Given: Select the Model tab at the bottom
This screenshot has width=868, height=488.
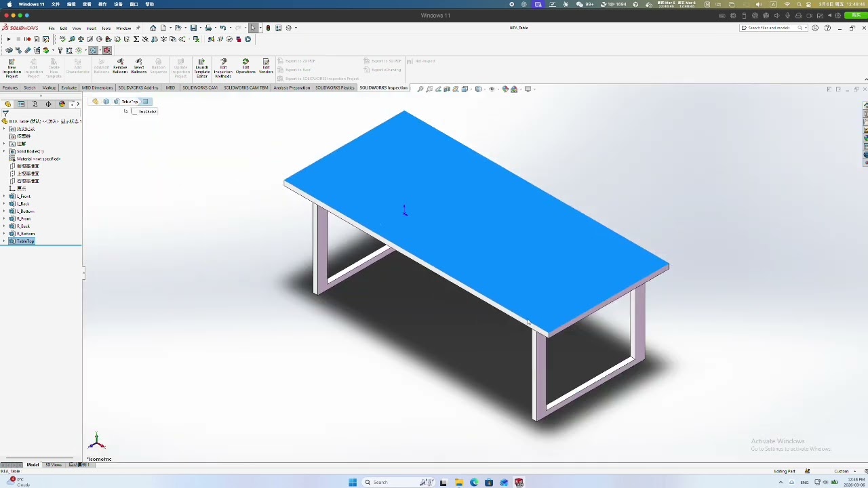Looking at the screenshot, I should point(33,465).
